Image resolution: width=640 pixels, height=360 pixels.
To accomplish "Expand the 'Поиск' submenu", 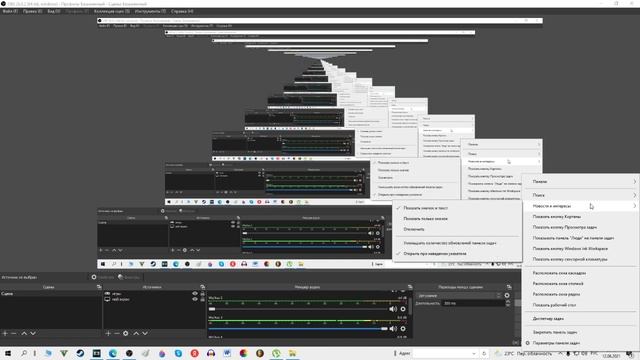I will (581, 196).
